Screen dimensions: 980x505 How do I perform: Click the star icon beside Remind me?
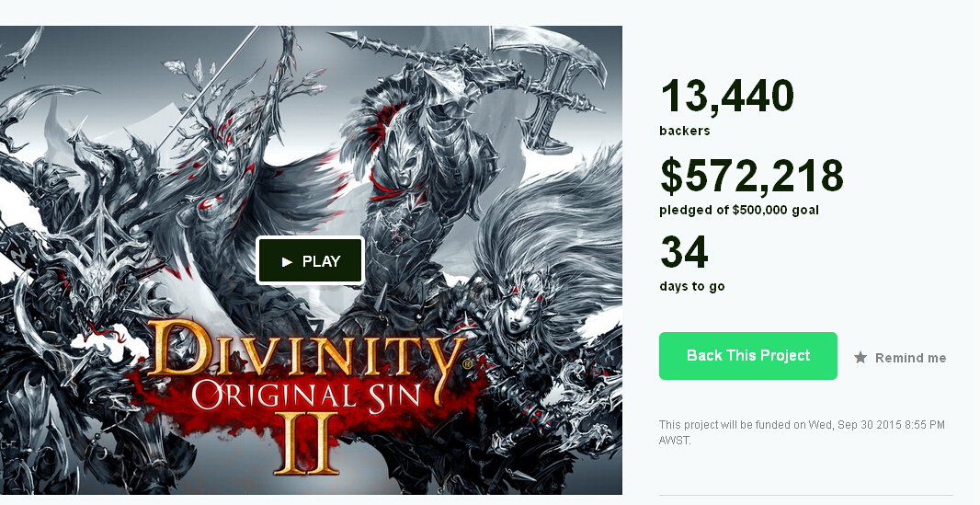(860, 357)
